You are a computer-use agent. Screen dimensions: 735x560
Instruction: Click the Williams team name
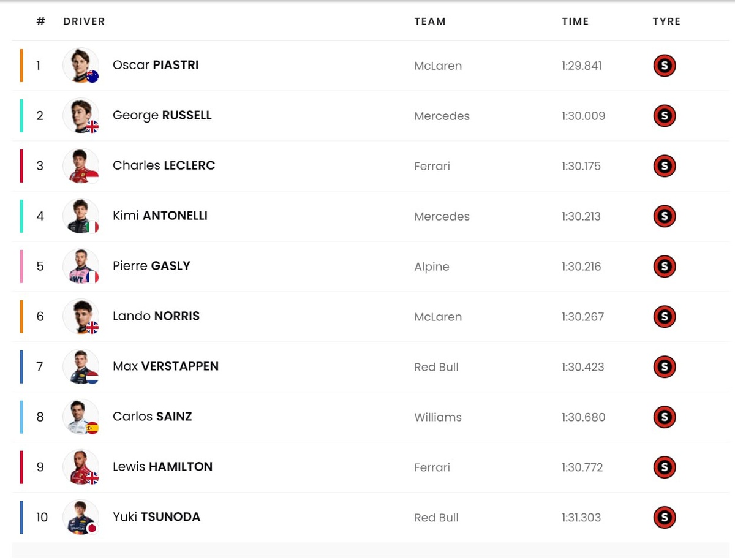[438, 417]
